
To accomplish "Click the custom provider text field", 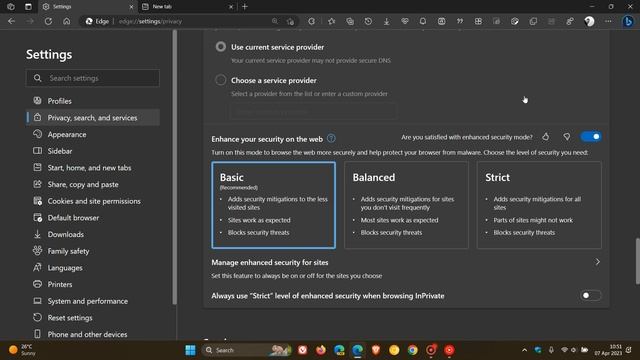I will pyautogui.click(x=313, y=111).
